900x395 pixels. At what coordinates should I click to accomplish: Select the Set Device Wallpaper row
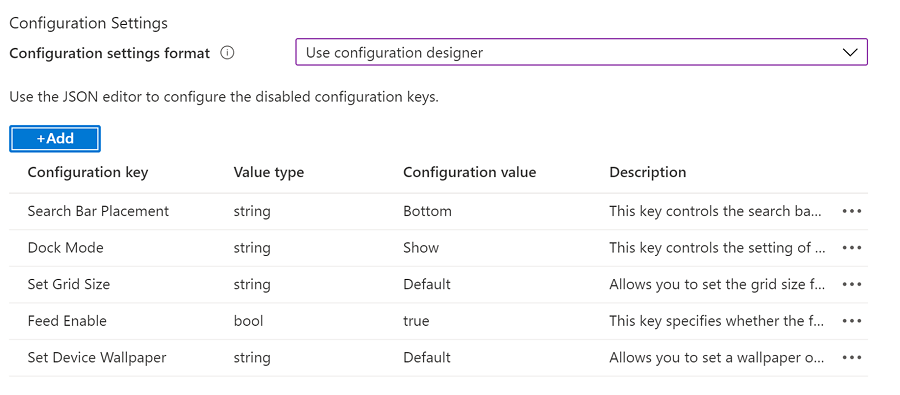pos(439,358)
